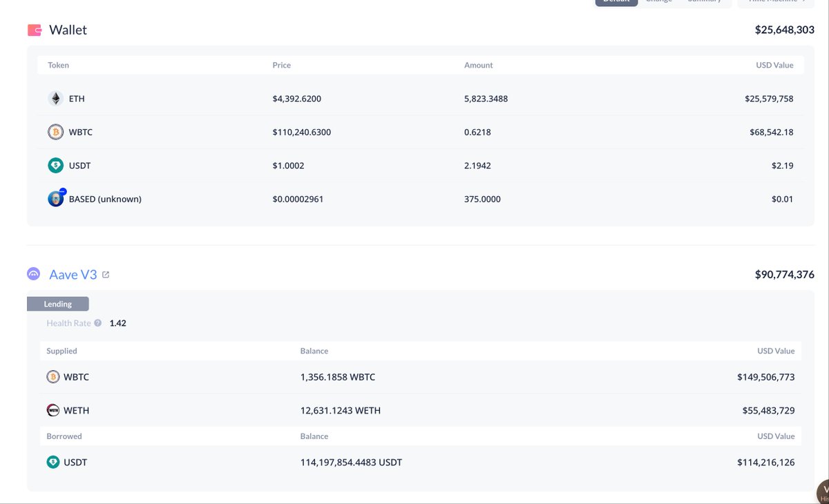The height and width of the screenshot is (504, 829).
Task: Switch to the Summary view tab
Action: click(x=703, y=2)
